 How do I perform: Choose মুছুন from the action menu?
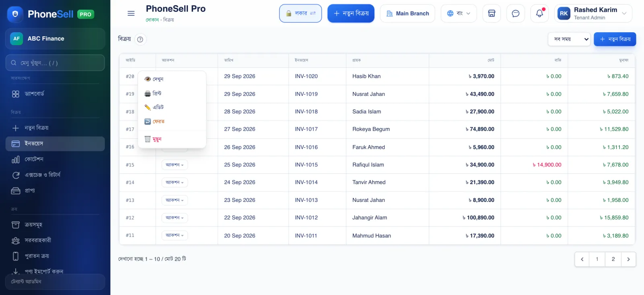(x=172, y=139)
